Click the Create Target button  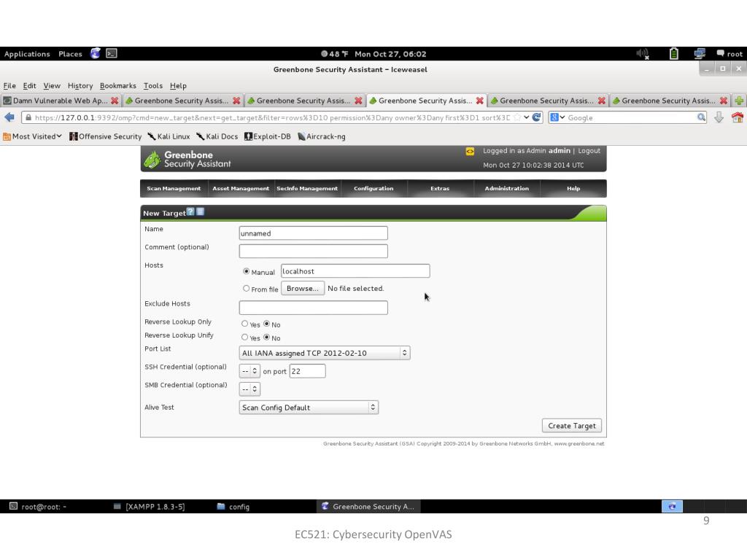point(572,426)
